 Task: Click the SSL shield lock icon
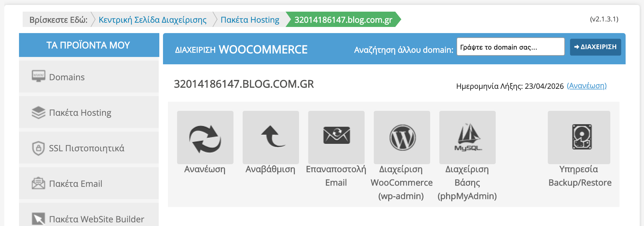click(38, 148)
